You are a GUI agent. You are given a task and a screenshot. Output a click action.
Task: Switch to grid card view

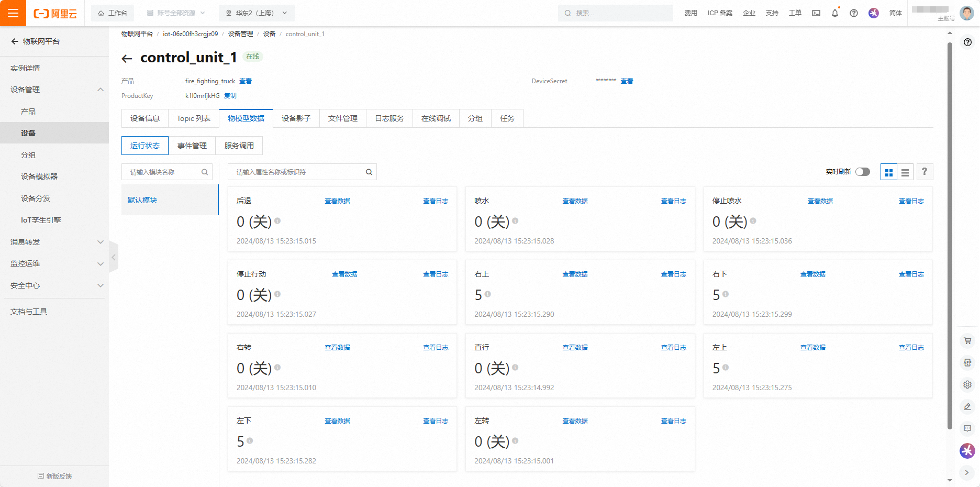pos(888,172)
